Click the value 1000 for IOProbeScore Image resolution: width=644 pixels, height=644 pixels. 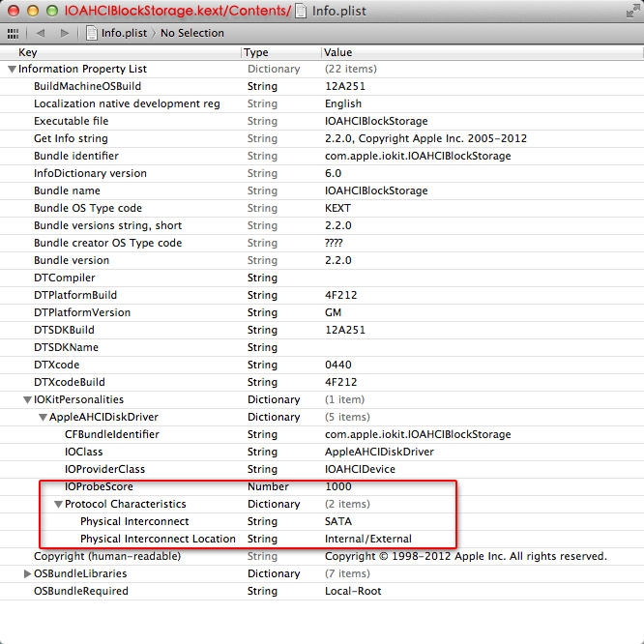338,486
